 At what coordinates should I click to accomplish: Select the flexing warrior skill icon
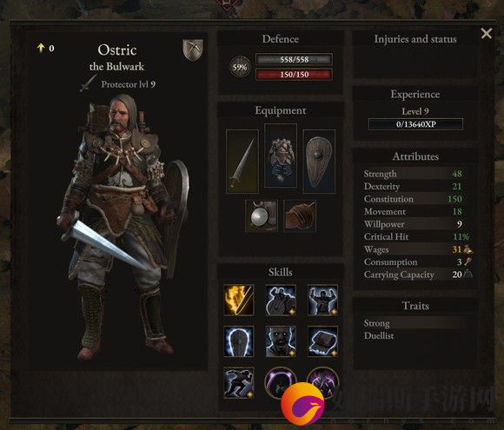click(x=322, y=300)
